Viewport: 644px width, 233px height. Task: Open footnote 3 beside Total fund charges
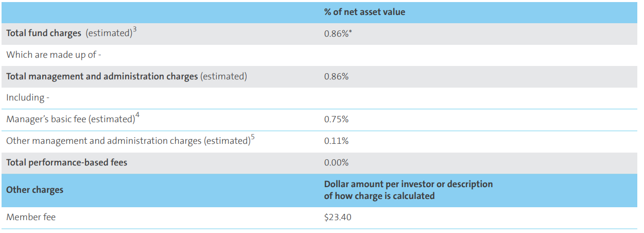[134, 30]
